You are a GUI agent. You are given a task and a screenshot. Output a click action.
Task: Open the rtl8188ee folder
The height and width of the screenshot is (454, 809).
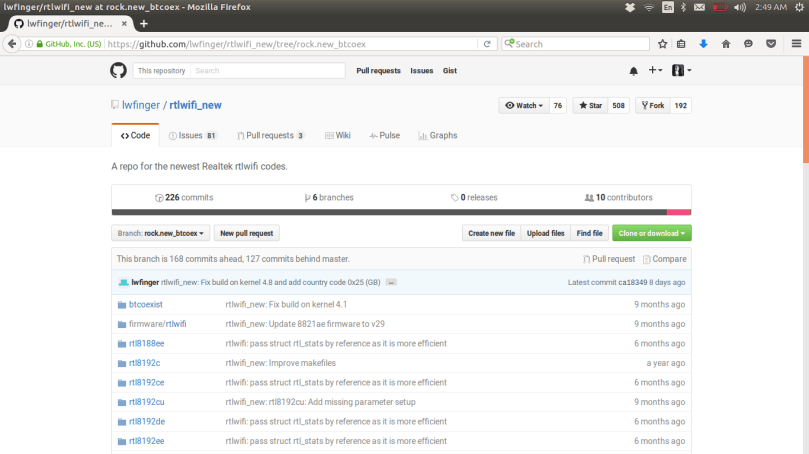(x=147, y=344)
